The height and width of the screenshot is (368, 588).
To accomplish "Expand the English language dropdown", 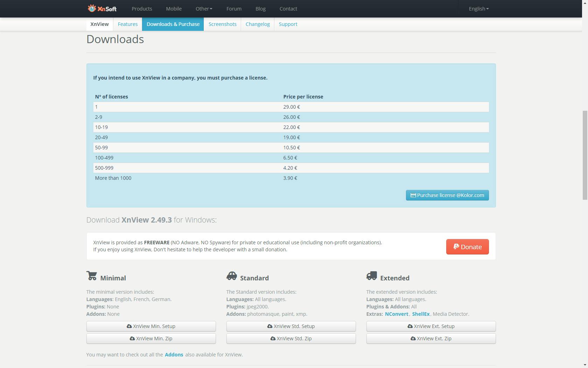I will coord(479,9).
